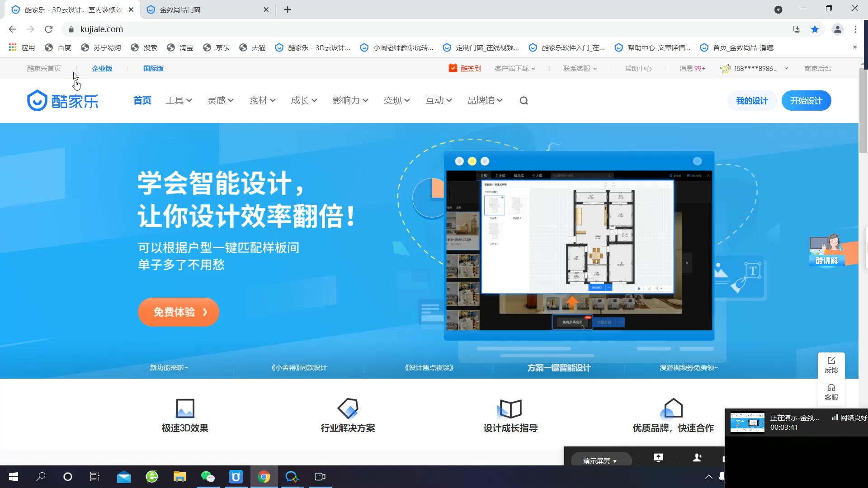Screen dimensions: 868x488
Task: Go back with the browser back arrow
Action: click(12, 29)
